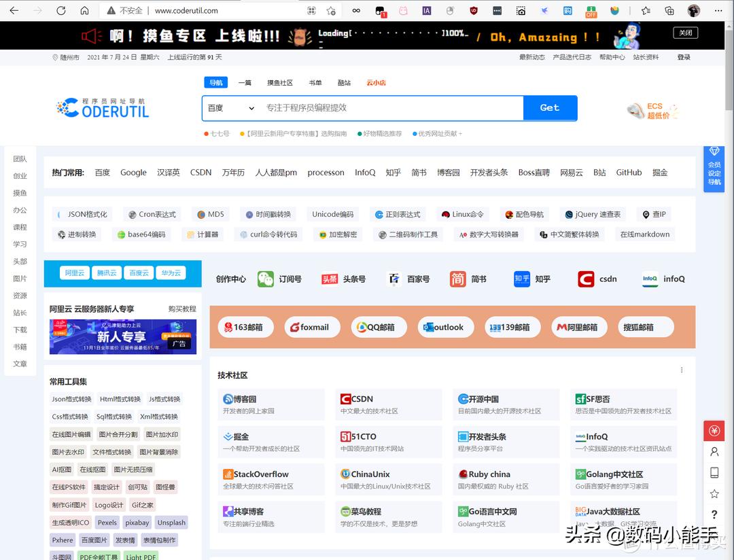Click the CODERUTIL site logo
Image resolution: width=734 pixels, height=560 pixels.
(102, 107)
